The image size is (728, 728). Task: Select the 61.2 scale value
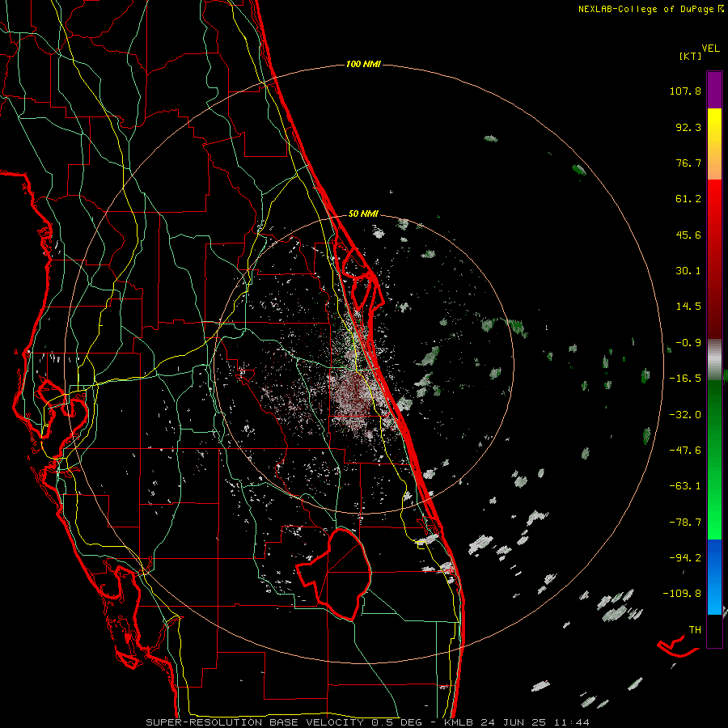click(688, 199)
